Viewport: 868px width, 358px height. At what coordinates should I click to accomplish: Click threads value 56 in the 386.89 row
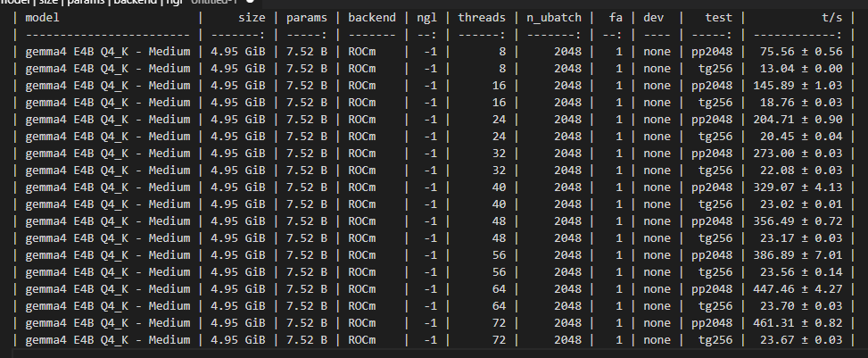pos(499,255)
